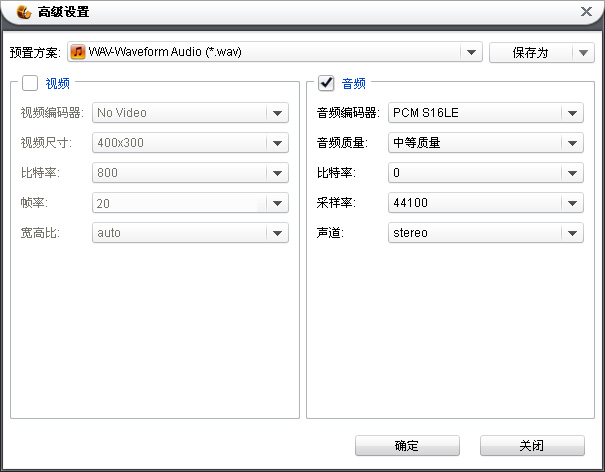Open the 帧率 20 dropdown
This screenshot has width=605, height=472.
click(190, 203)
